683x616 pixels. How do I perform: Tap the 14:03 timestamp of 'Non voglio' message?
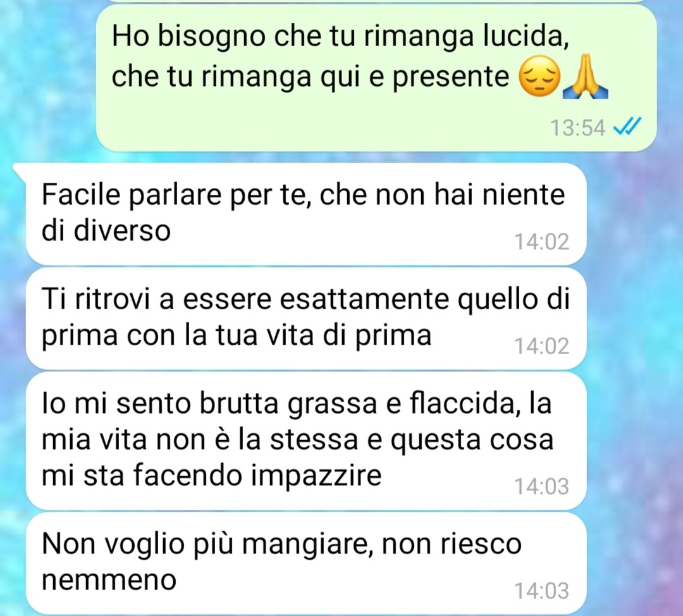(542, 591)
